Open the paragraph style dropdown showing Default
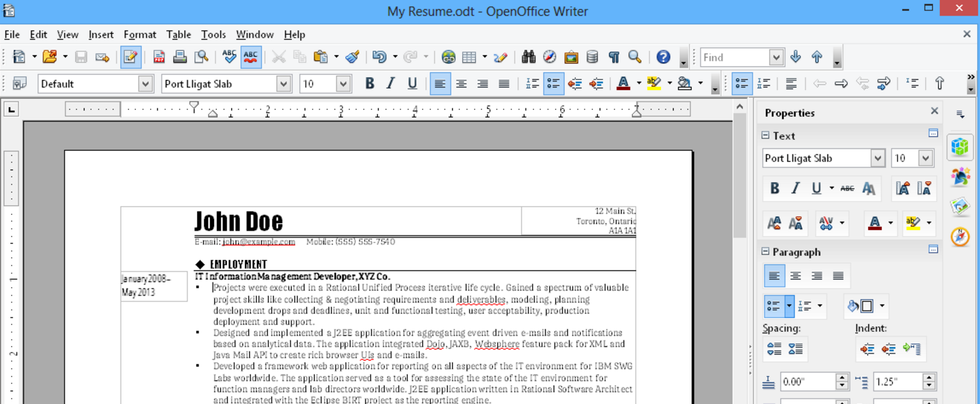The width and height of the screenshot is (980, 404). 145,84
